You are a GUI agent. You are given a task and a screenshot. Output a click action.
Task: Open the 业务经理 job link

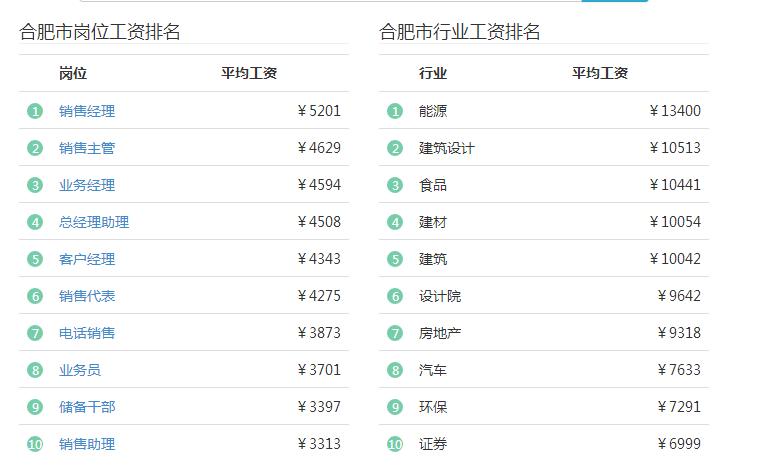(x=87, y=185)
